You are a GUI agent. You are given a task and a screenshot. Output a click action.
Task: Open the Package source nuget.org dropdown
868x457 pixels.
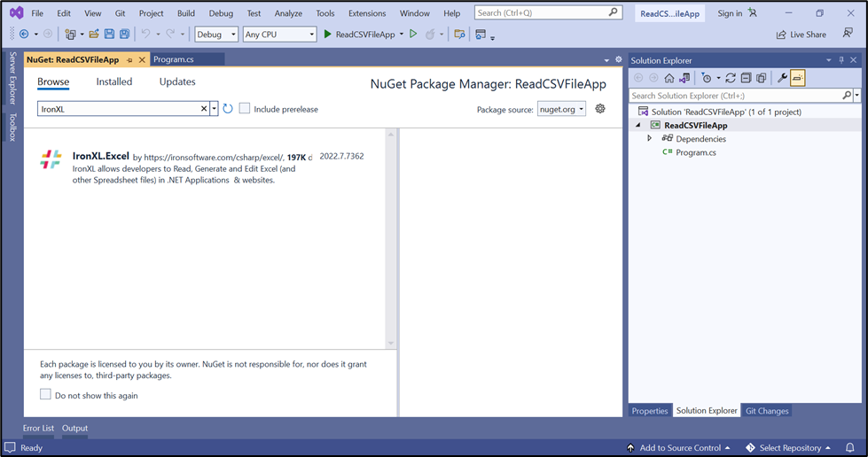pos(561,109)
